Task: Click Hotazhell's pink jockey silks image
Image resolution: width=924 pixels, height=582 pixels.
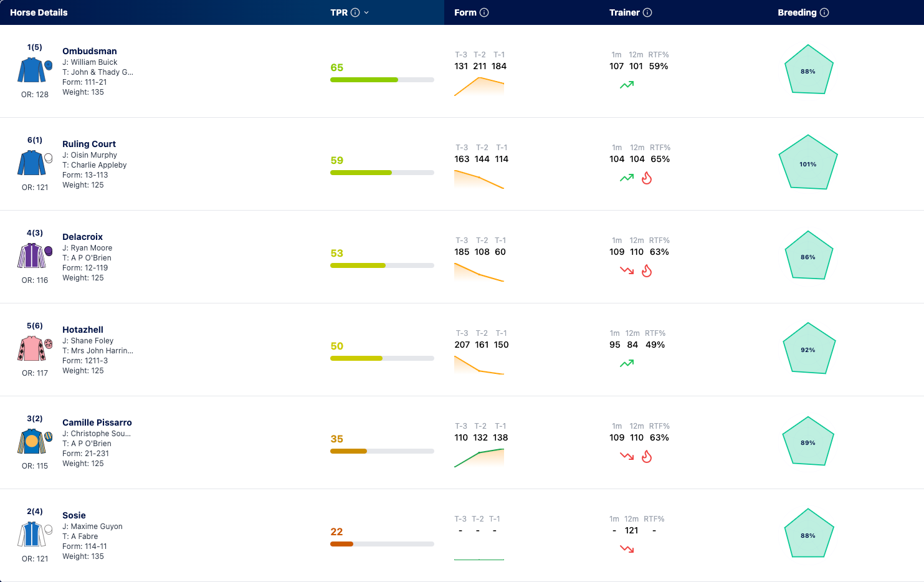Action: coord(32,348)
